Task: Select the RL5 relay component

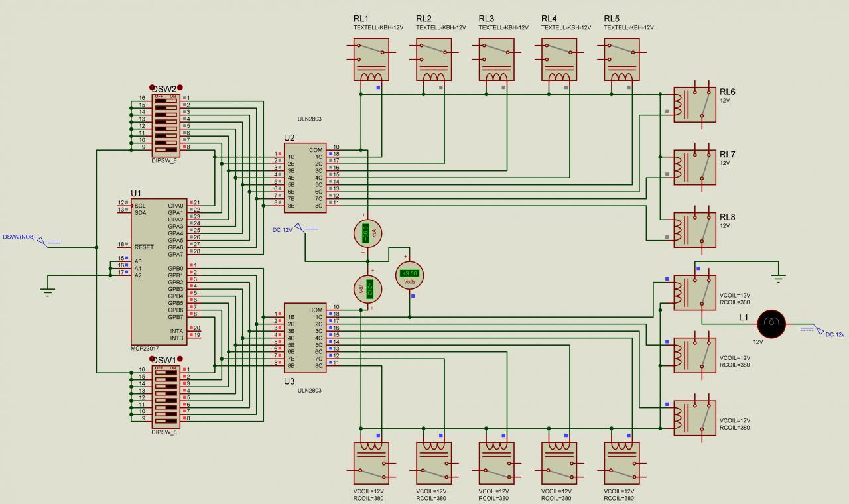Action: click(x=621, y=60)
